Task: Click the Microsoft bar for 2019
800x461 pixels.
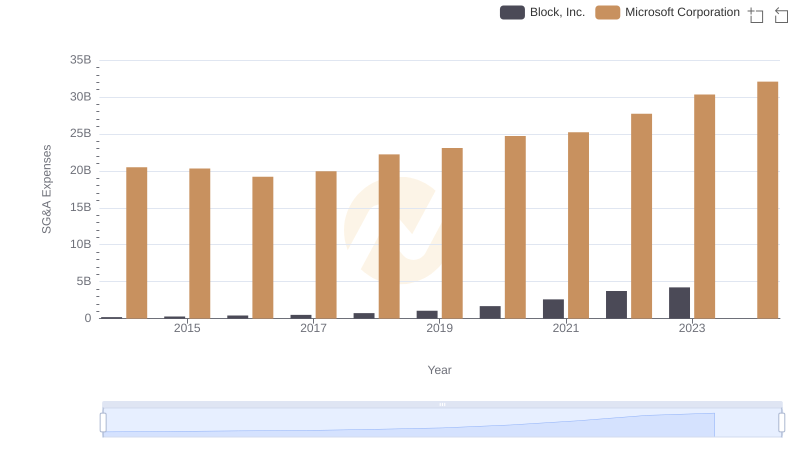Action: (452, 233)
